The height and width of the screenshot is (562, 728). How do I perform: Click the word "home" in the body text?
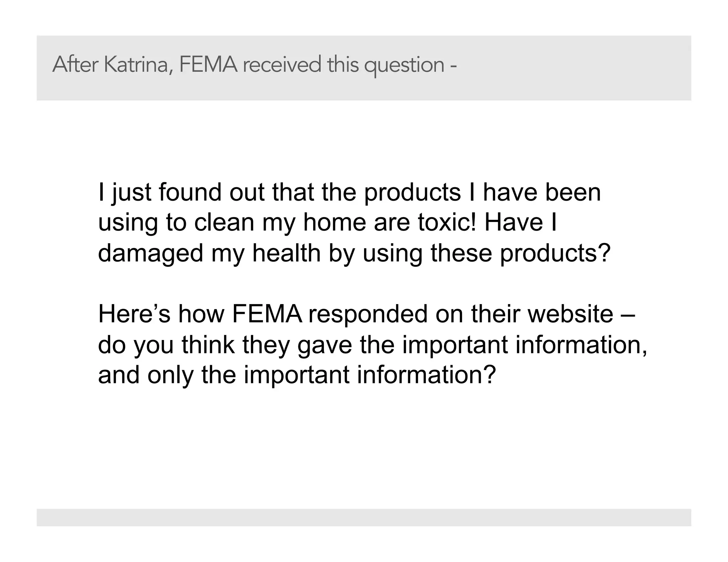click(x=334, y=223)
